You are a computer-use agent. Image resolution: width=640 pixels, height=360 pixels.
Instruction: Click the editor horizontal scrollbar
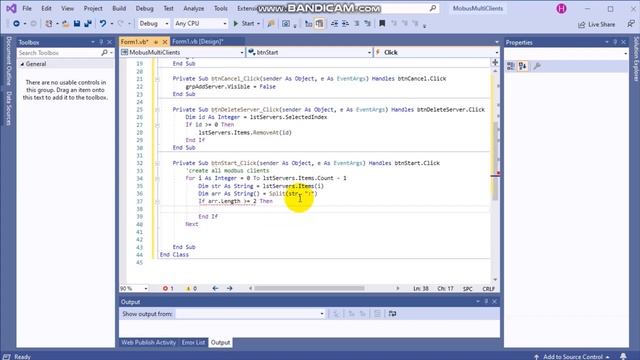(309, 288)
